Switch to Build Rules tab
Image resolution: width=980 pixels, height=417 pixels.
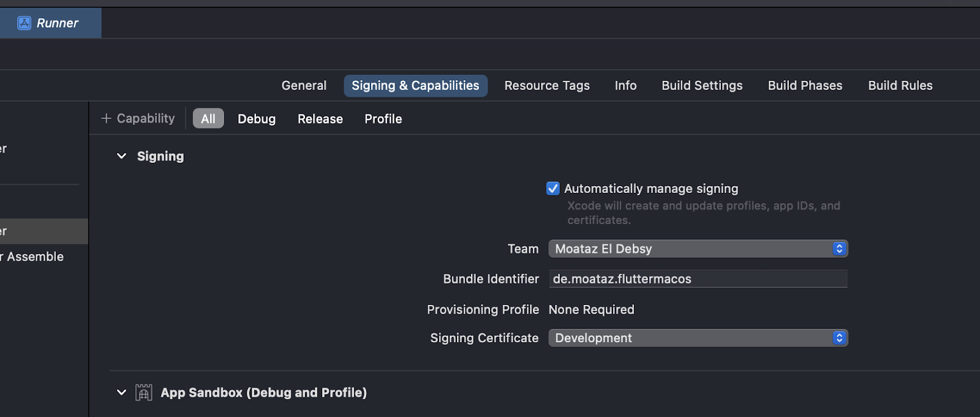pos(900,86)
